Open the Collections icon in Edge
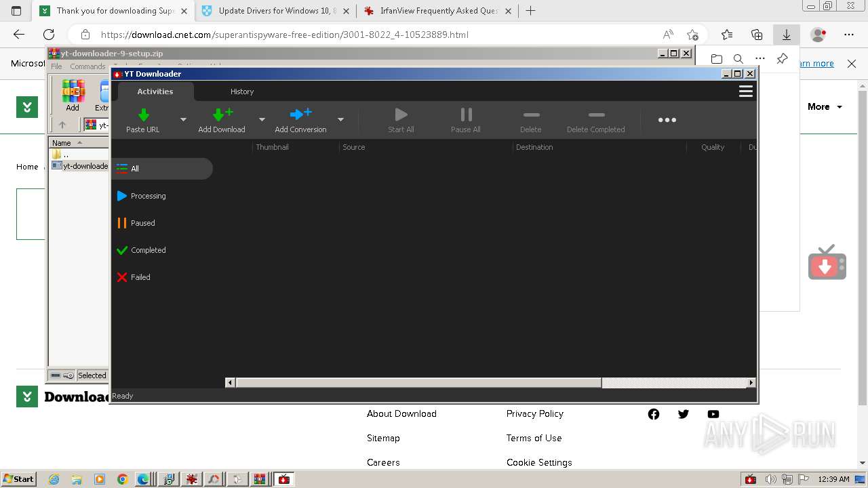Image resolution: width=868 pixels, height=488 pixels. click(757, 35)
